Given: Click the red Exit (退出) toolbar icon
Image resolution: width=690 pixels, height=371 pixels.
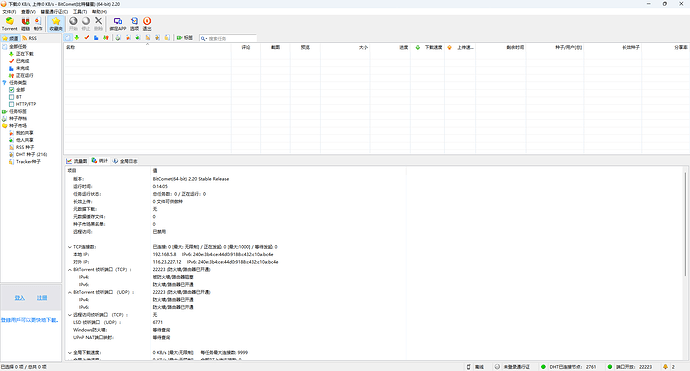Looking at the screenshot, I should tap(147, 24).
